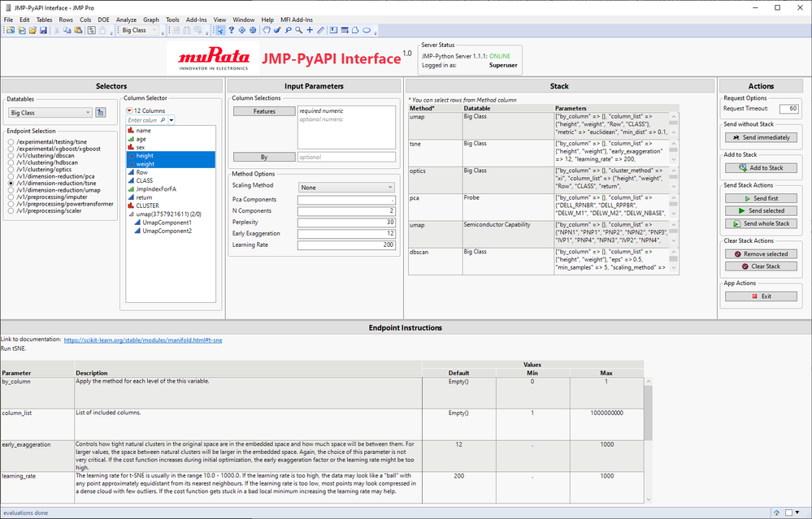Select the Help question mark tool
This screenshot has width=812, height=519.
click(232, 31)
